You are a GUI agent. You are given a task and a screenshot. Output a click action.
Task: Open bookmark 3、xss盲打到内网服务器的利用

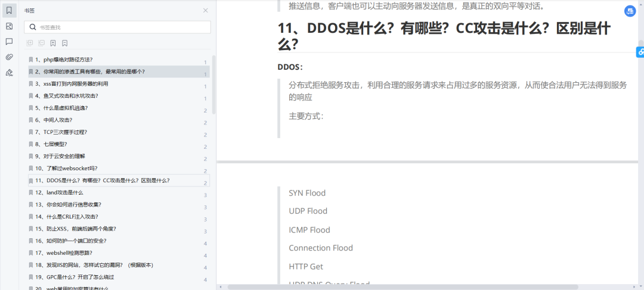(x=119, y=84)
